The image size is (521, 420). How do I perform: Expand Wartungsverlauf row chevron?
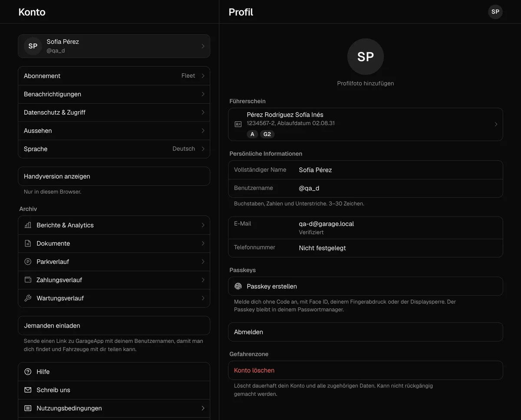point(203,298)
